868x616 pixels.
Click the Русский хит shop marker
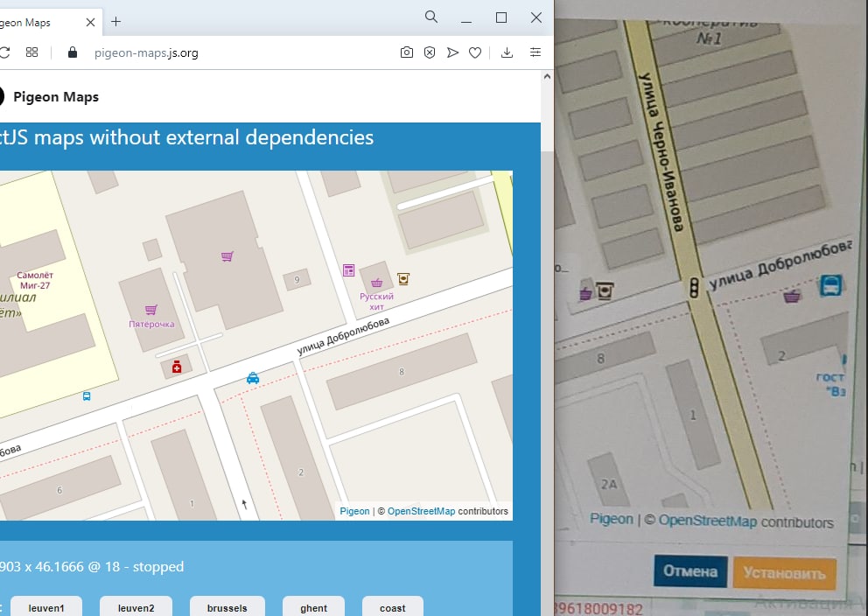[x=376, y=283]
